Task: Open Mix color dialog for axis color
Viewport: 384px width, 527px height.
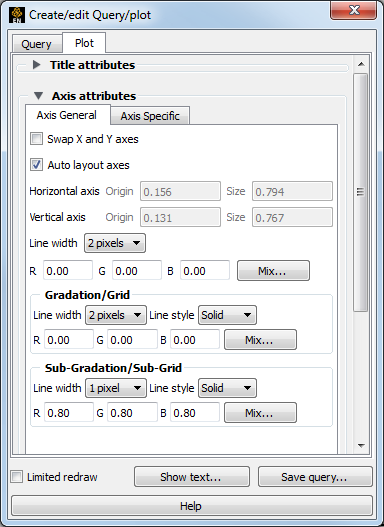Action: (273, 271)
